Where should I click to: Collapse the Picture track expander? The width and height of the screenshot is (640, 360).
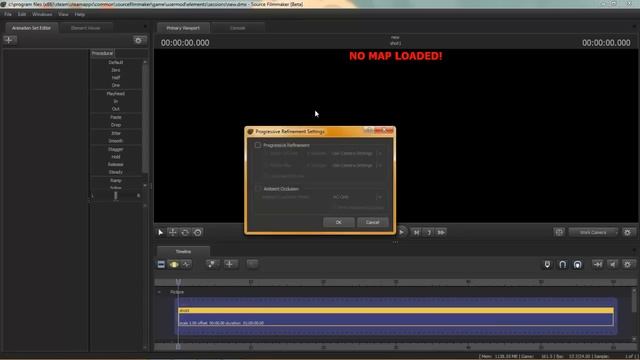pyautogui.click(x=159, y=292)
